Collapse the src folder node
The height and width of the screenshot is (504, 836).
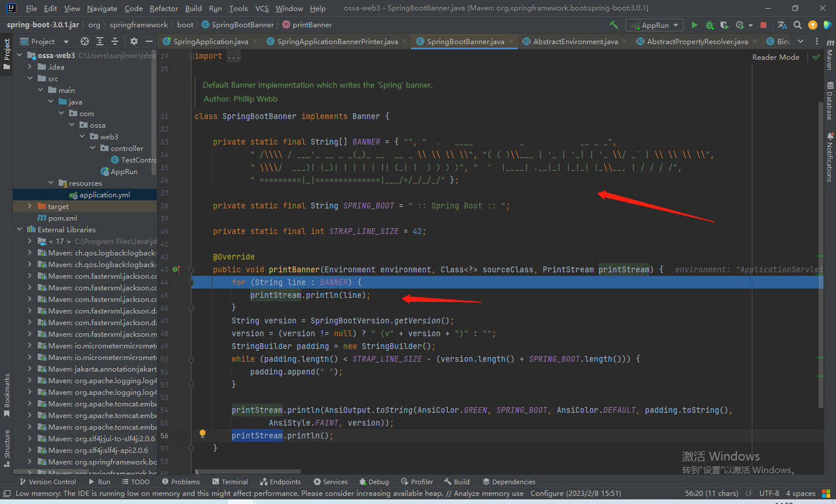click(30, 78)
